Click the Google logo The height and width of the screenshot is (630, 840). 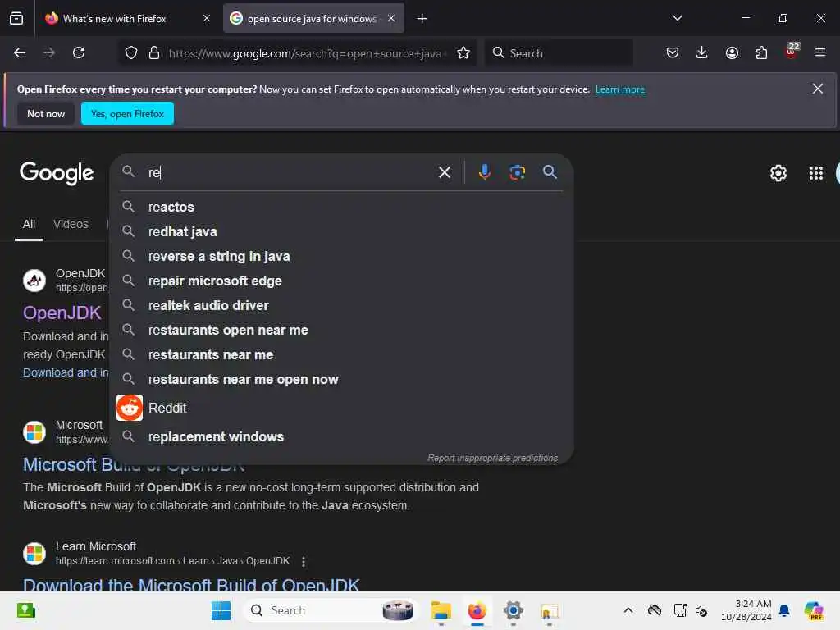pyautogui.click(x=57, y=173)
